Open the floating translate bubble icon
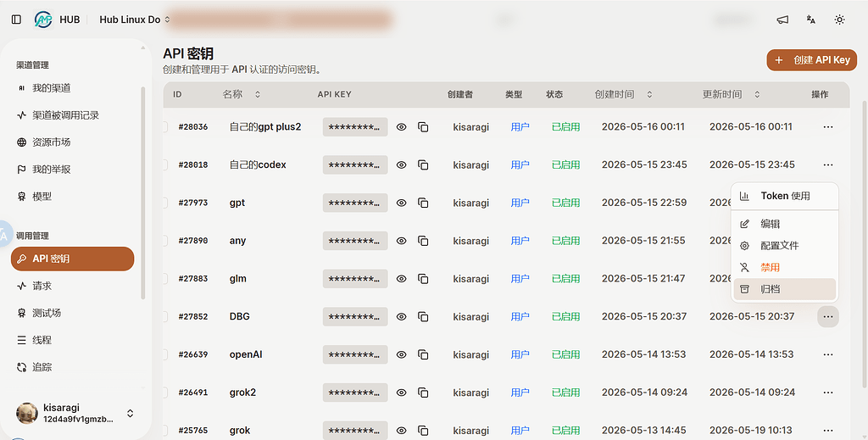This screenshot has height=440, width=868. pos(5,235)
